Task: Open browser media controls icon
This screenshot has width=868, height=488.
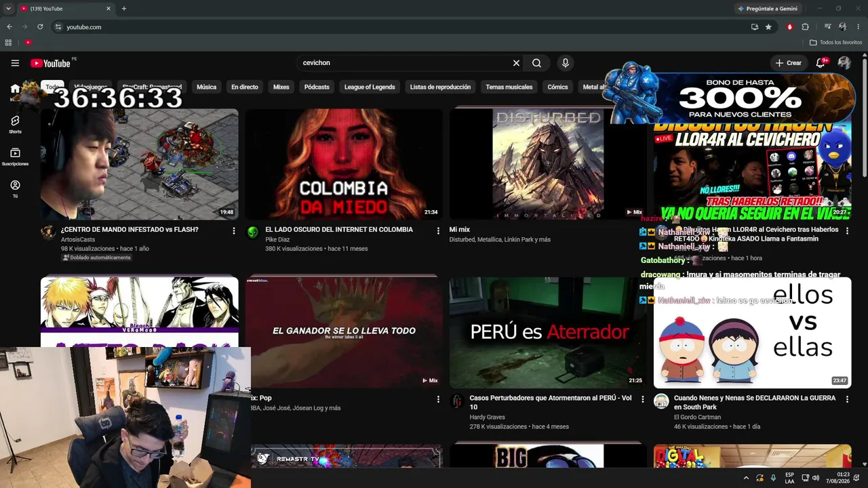Action: point(827,27)
